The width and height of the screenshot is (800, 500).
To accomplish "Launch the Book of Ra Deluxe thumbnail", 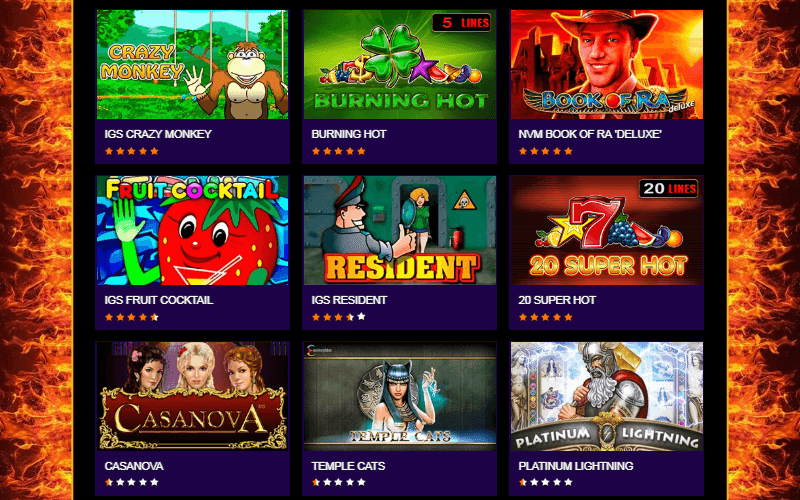I will [x=607, y=64].
